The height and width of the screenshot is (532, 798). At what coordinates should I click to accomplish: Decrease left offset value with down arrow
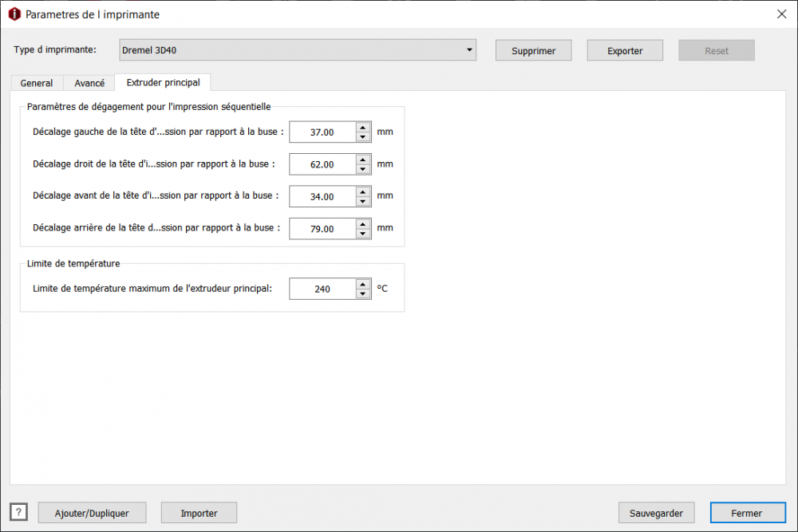(363, 136)
